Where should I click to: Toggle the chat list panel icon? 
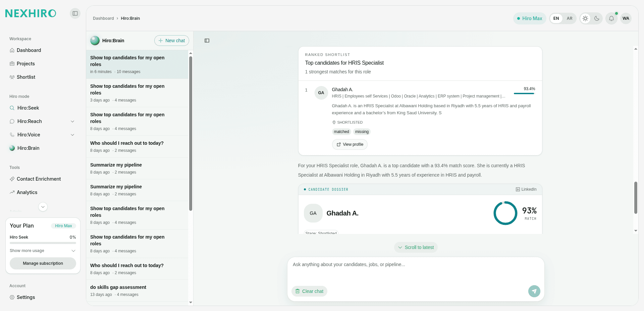207,41
